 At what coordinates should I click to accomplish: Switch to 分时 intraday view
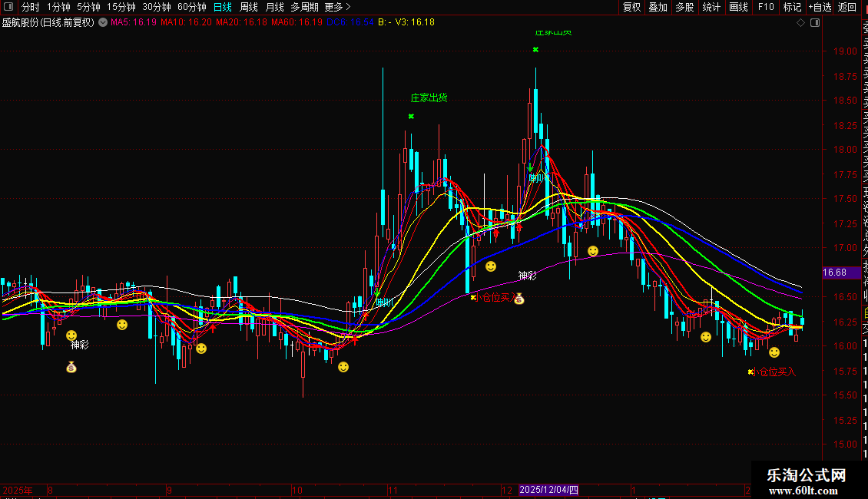coord(31,7)
